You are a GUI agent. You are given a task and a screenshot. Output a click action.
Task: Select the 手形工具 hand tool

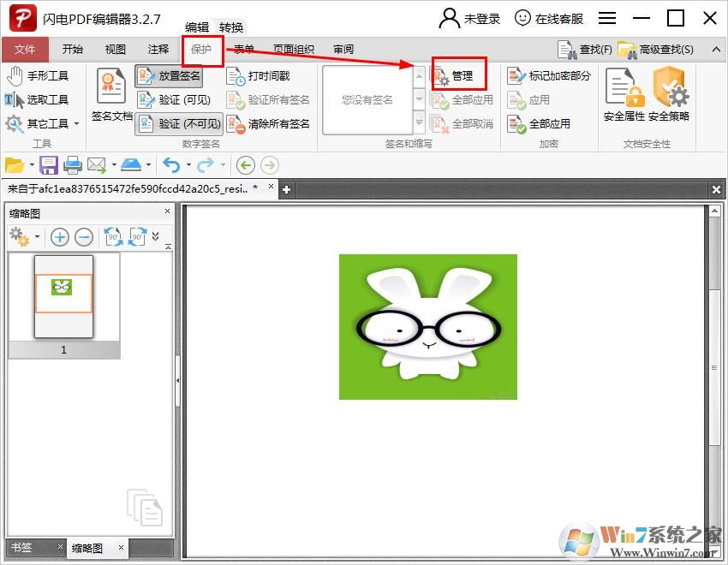pyautogui.click(x=38, y=76)
